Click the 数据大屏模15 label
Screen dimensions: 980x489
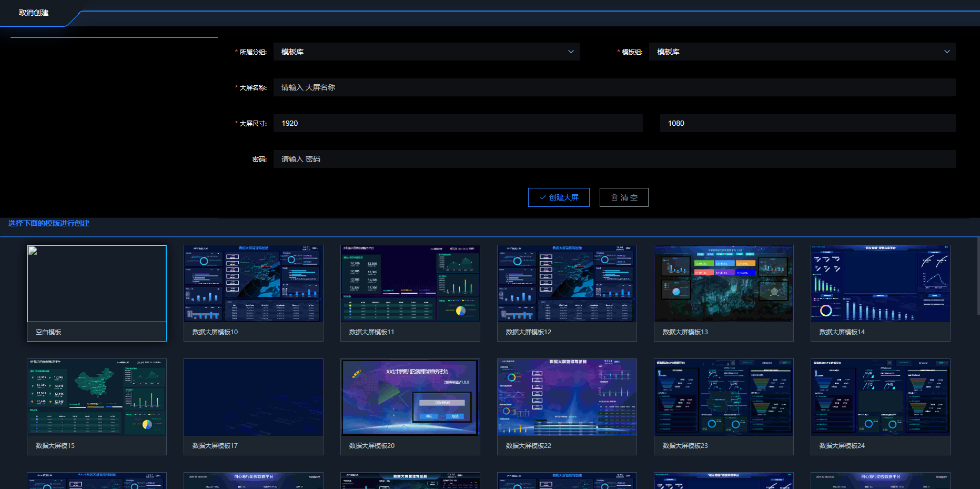point(55,446)
